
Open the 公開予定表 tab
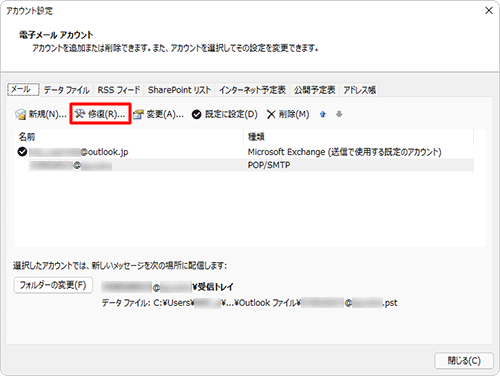314,90
